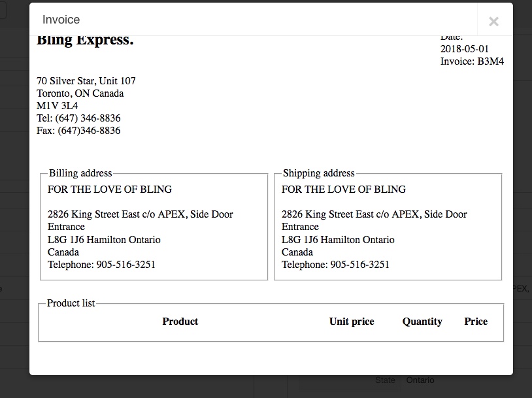Close the Invoice dialog with the X
The width and height of the screenshot is (532, 398).
493,21
